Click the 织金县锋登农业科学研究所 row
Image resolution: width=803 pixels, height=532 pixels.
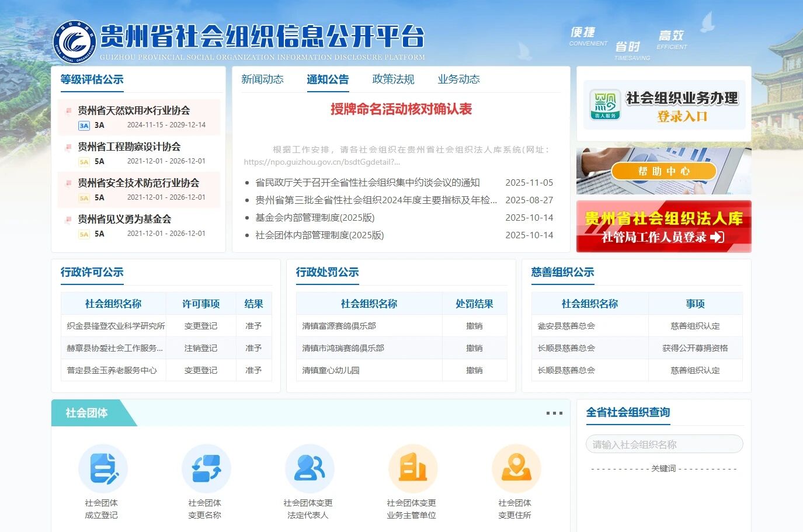166,326
